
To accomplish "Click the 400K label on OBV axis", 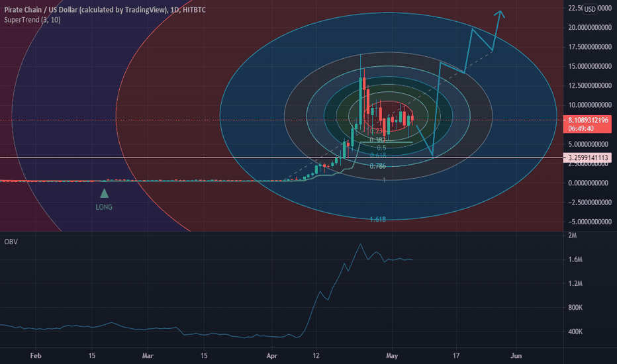I will (575, 332).
